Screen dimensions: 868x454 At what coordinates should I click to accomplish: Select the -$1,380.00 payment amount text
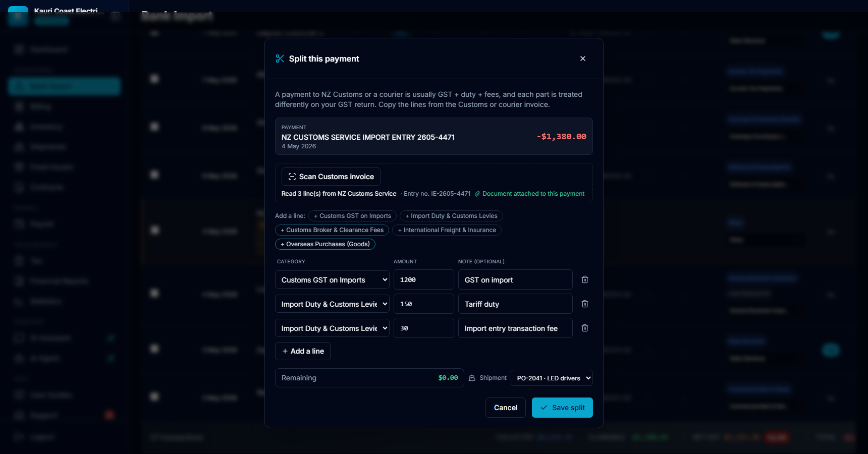pos(561,137)
